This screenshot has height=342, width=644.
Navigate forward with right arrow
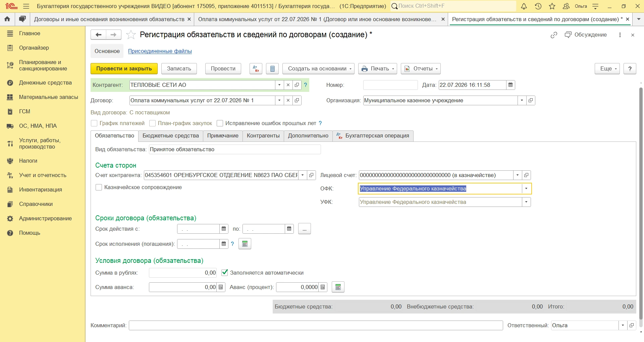click(x=114, y=35)
